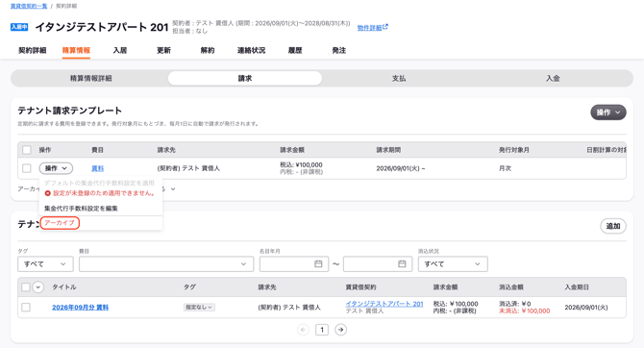The width and height of the screenshot is (644, 348).
Task: Select the 精算情報詳細 segment
Action: 90,78
